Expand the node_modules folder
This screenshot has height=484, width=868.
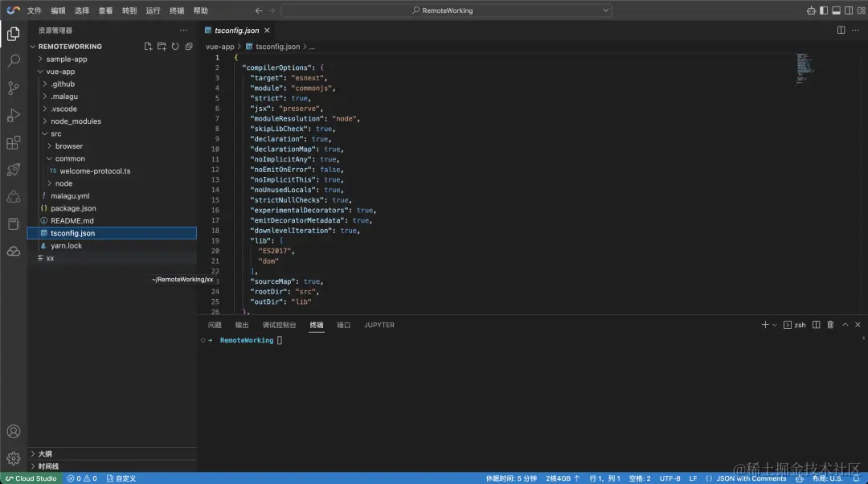point(112,121)
